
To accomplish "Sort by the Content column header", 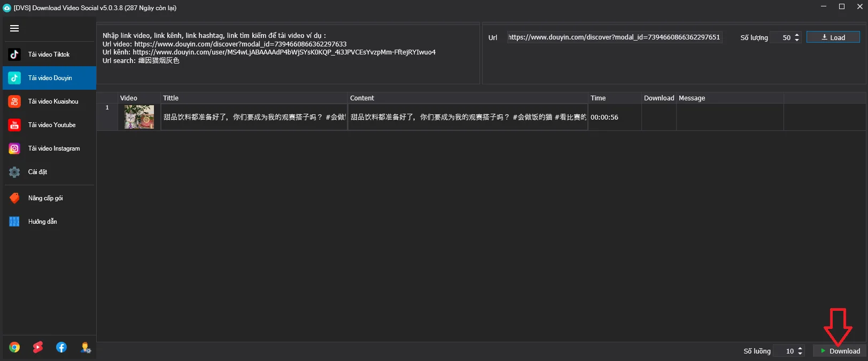I will coord(468,98).
